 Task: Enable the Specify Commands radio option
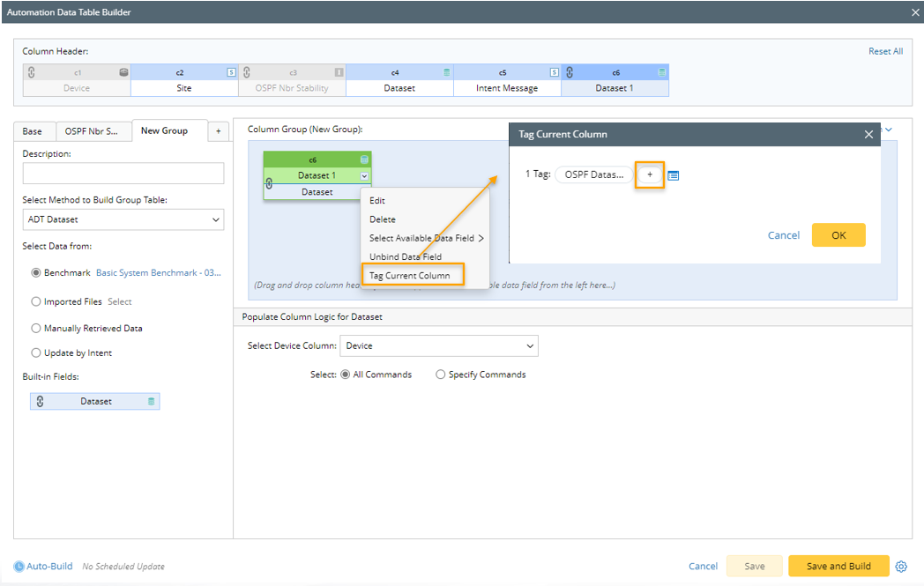[441, 375]
